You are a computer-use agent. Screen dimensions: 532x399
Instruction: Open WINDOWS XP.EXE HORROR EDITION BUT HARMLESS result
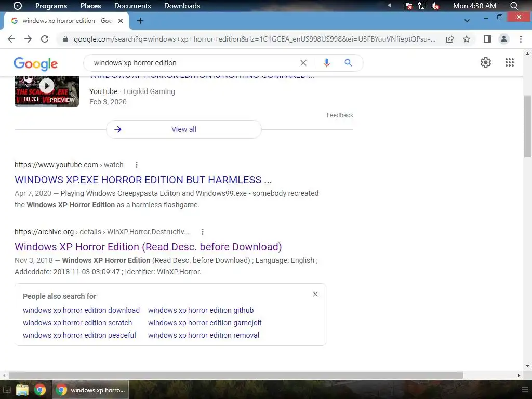pos(143,180)
